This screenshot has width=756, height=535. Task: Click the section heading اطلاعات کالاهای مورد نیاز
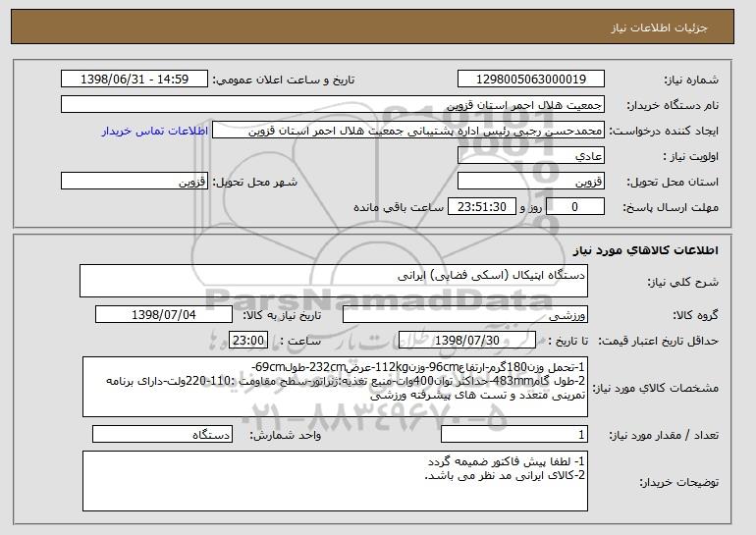[645, 250]
